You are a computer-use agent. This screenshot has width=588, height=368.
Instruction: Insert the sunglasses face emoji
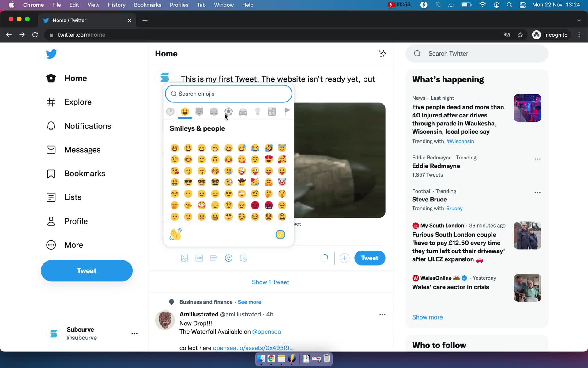pos(188,182)
